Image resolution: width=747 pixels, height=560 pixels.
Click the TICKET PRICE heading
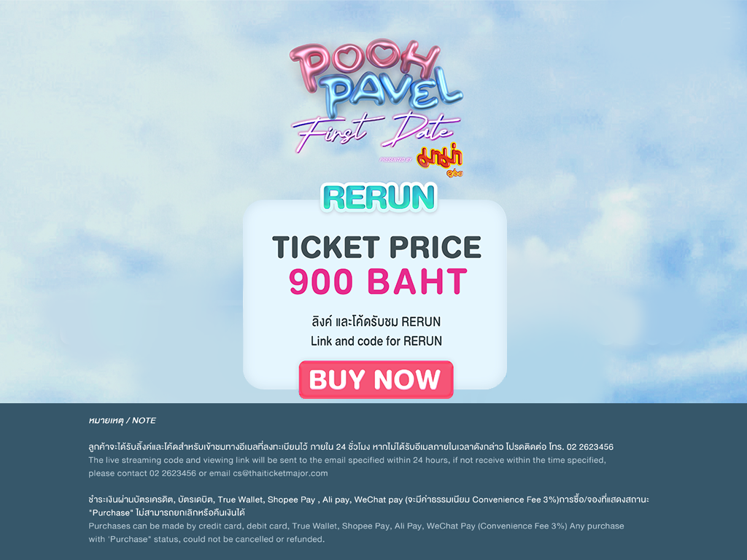(376, 247)
